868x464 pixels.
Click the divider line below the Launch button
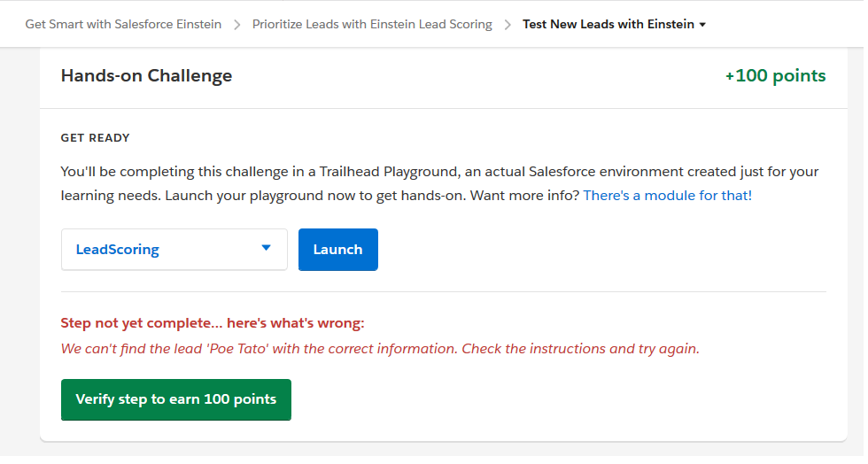(x=443, y=291)
